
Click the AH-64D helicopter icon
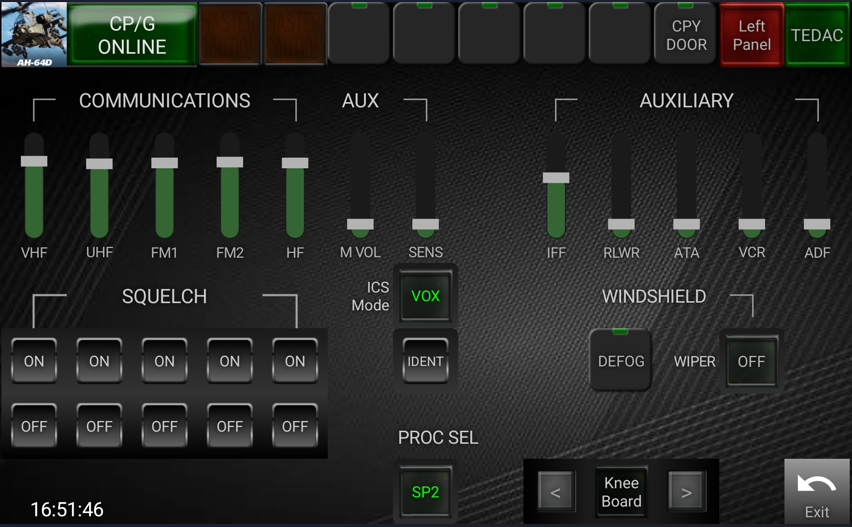click(x=34, y=33)
